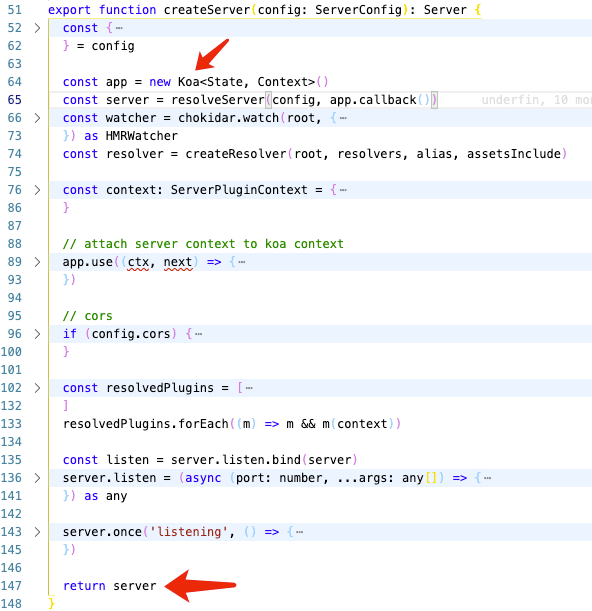Screen dimensions: 592x611
Task: Click the folded ellipsis on line 102
Action: pos(249,388)
